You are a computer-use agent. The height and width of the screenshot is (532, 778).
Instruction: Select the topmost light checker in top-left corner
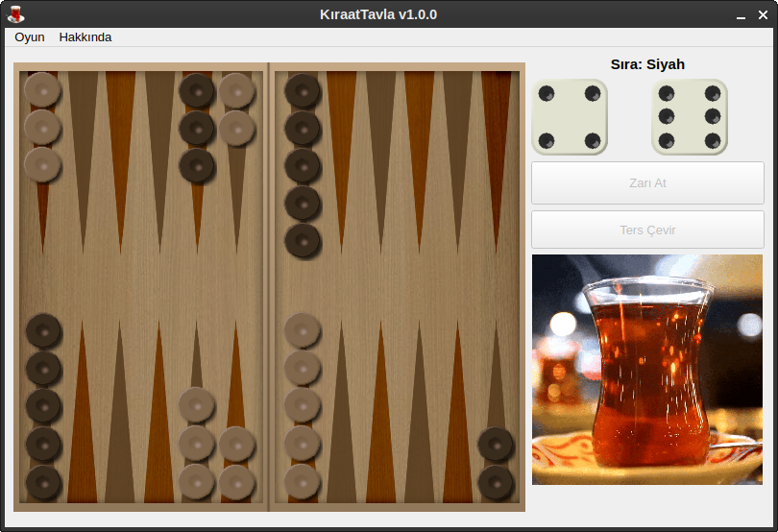point(42,90)
